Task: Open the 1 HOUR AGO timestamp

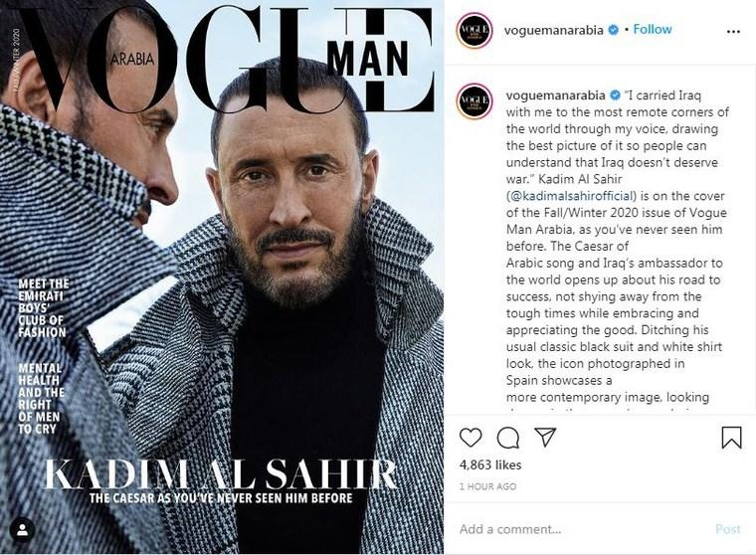Action: (487, 486)
